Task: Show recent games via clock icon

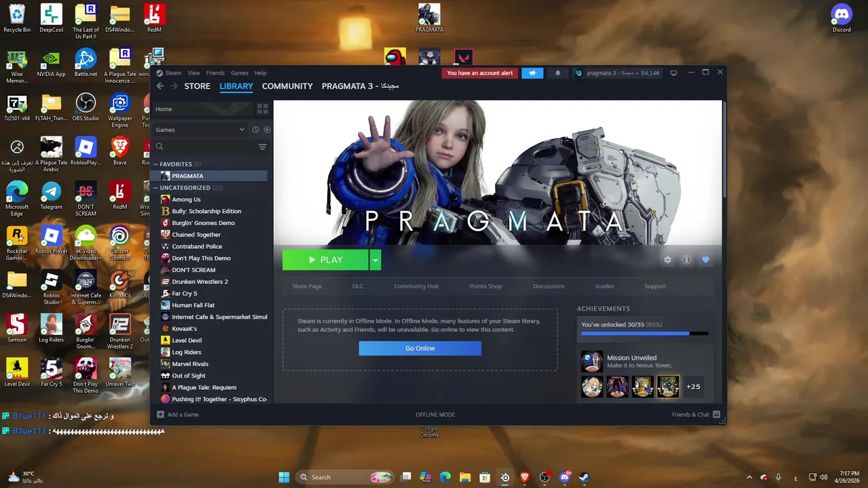Action: point(256,129)
